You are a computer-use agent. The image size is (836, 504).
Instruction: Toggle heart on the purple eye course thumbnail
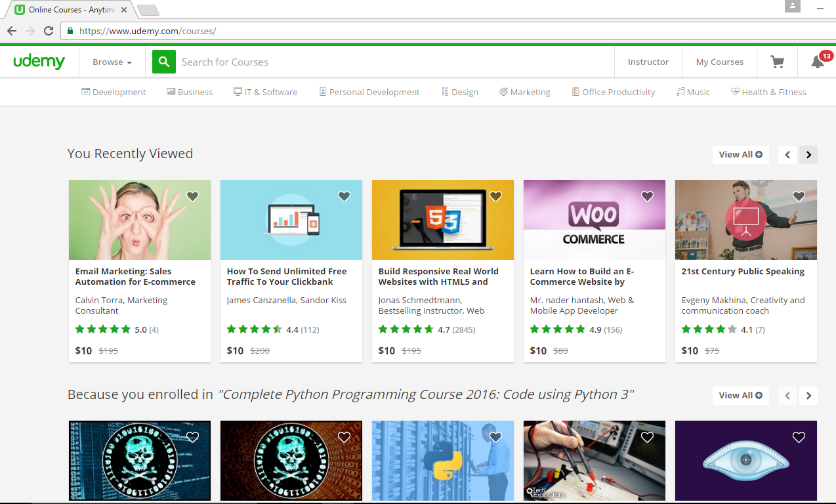[799, 437]
